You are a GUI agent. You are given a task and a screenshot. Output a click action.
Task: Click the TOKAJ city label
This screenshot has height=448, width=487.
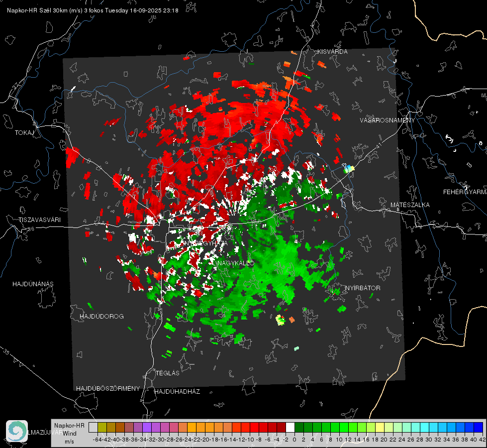tap(24, 133)
